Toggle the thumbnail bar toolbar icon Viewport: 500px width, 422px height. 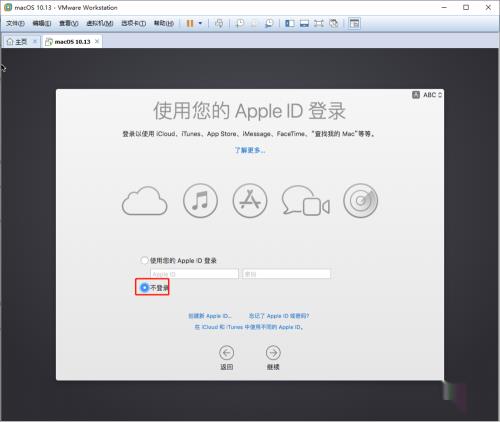pos(304,23)
